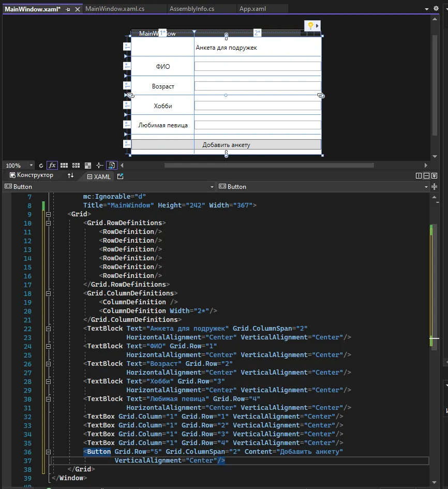
Task: Open the right Button member dropdown
Action: click(426, 187)
